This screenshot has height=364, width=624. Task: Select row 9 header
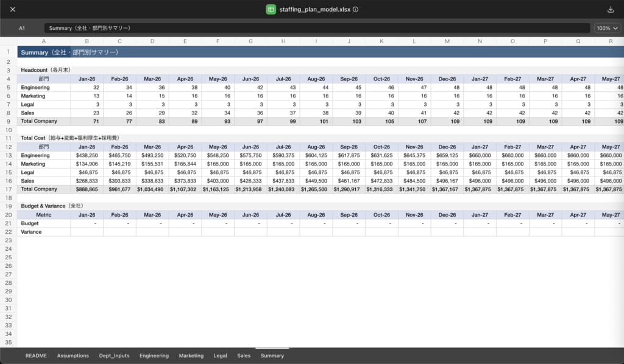tap(9, 121)
